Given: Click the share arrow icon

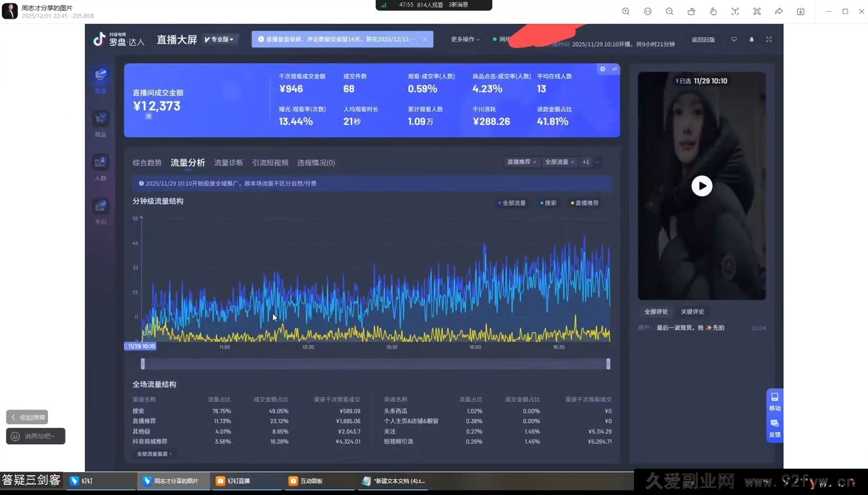Looking at the screenshot, I should [x=779, y=12].
